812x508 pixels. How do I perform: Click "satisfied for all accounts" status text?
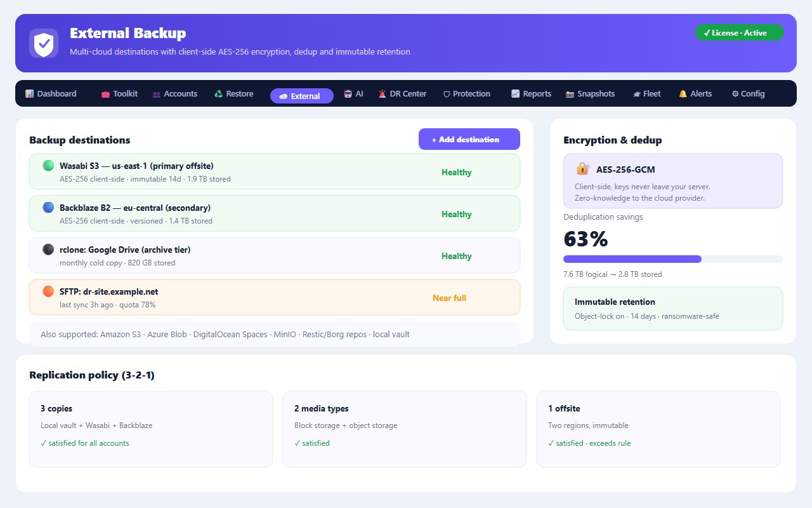tap(85, 443)
